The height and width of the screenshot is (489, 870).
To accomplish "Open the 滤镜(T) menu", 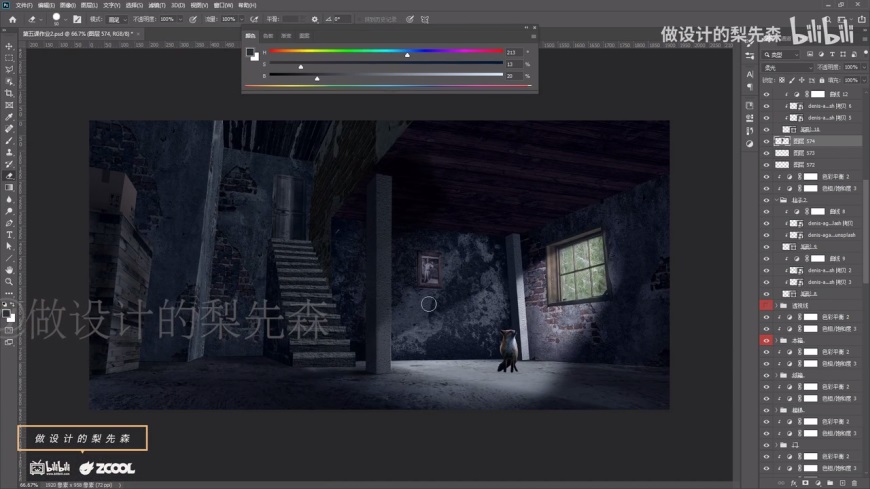I will (157, 5).
